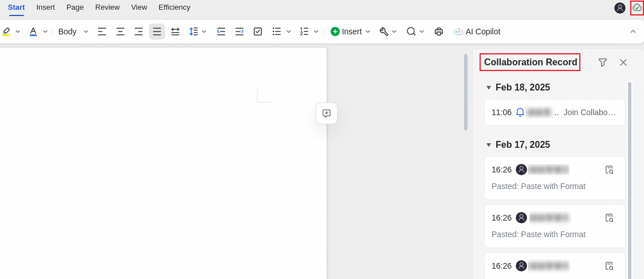Screen dimensions: 644x279
Task: Apply the blue font color
Action: 33,32
